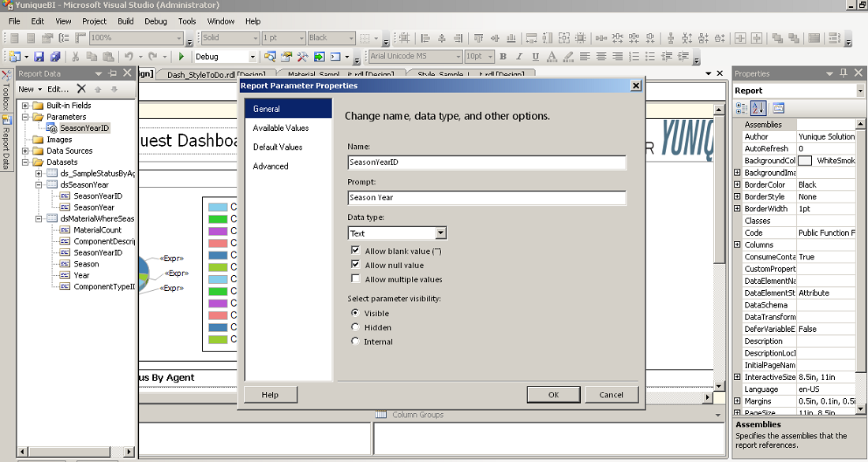The width and height of the screenshot is (868, 462).
Task: Select MaterialCount field in tree
Action: tap(97, 229)
